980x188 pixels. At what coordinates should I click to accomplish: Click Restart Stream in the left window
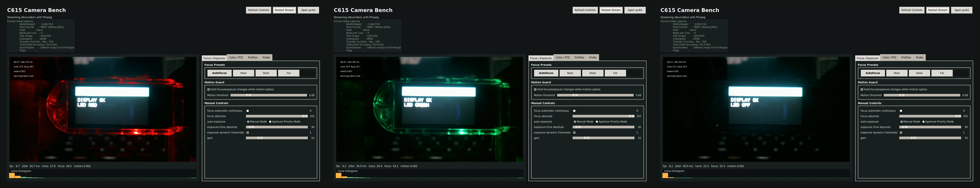click(x=285, y=10)
